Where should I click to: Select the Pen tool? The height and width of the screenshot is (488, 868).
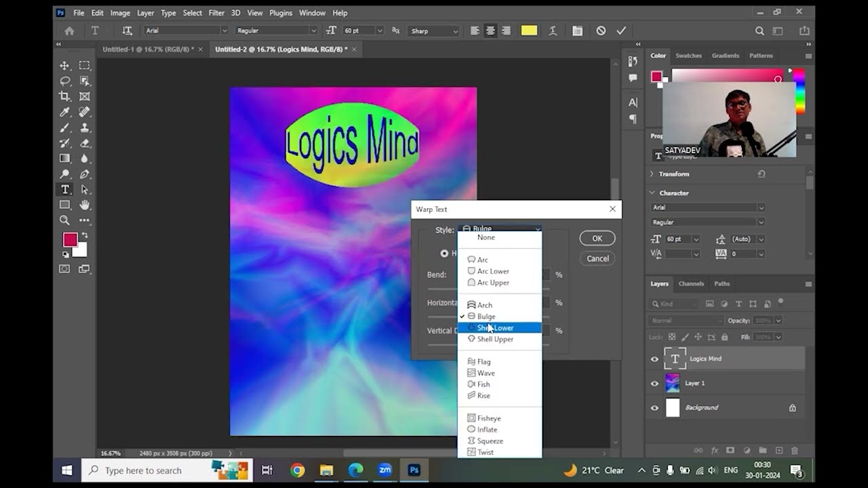tap(85, 174)
